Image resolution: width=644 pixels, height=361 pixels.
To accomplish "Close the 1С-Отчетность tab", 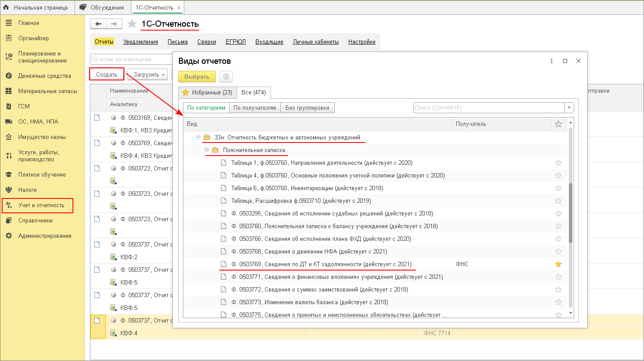I will coord(179,8).
